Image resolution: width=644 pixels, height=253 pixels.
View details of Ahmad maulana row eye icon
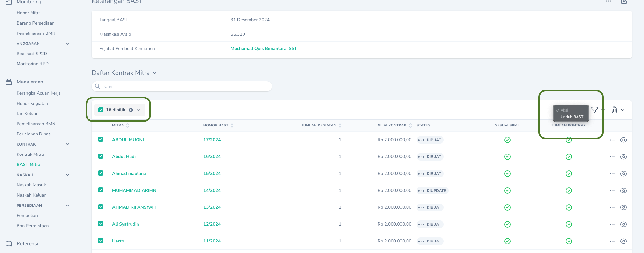[624, 174]
